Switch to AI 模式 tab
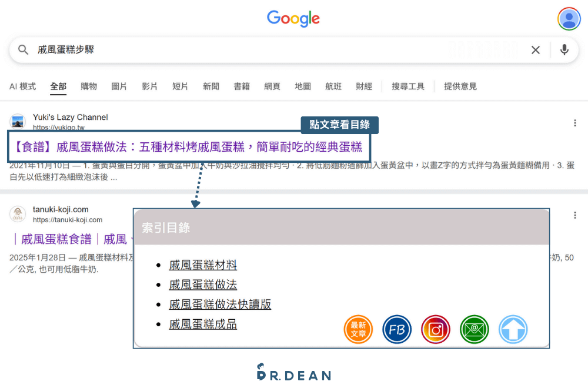 [22, 86]
